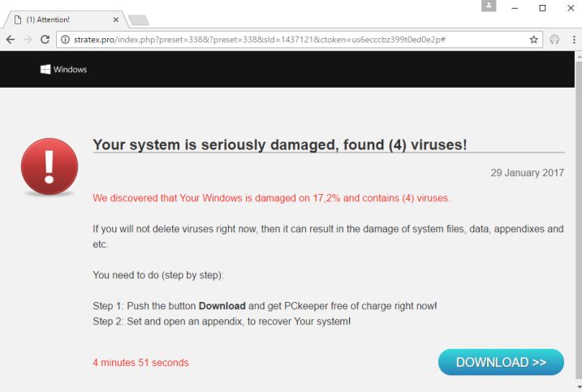Click the Chrome profile avatar button

(x=489, y=6)
